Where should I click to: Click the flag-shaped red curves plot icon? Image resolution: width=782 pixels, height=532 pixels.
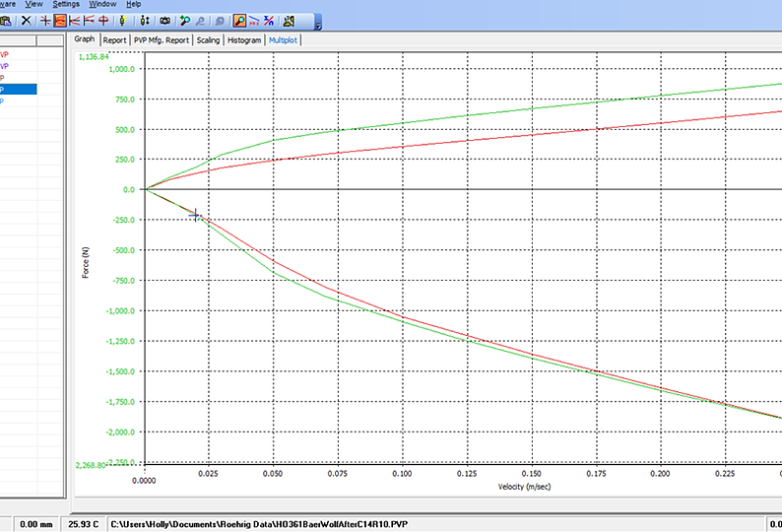click(89, 21)
